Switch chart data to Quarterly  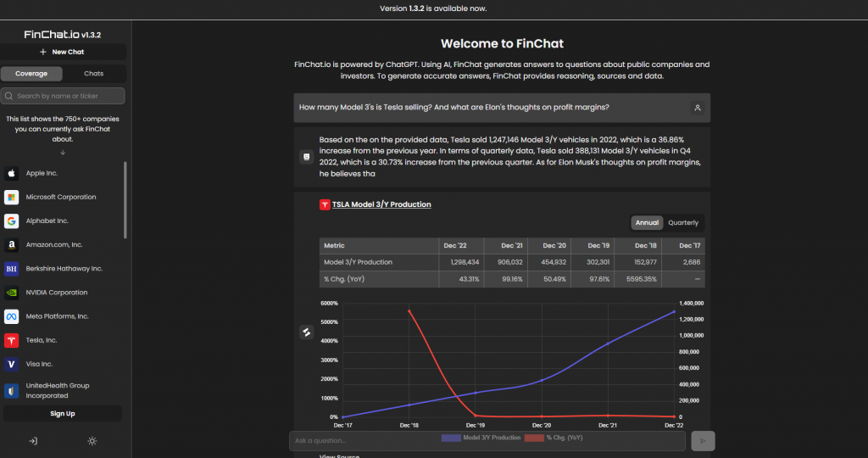click(683, 223)
